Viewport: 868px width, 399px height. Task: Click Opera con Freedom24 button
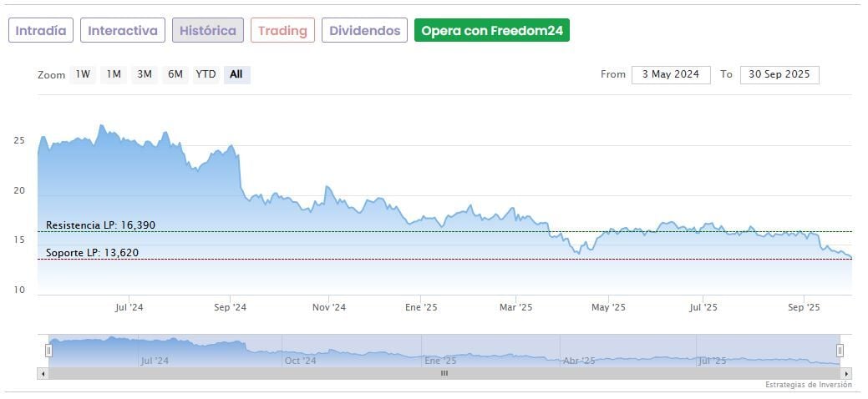click(x=492, y=31)
